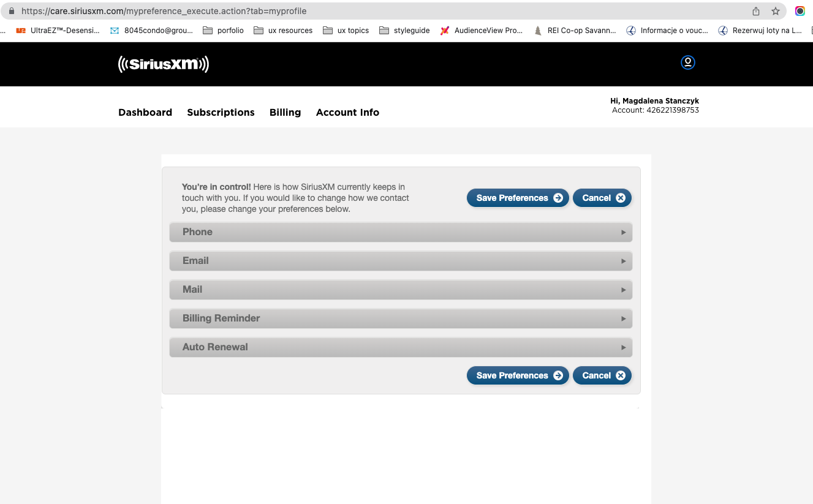
Task: Click the bottom Cancel button
Action: [x=602, y=375]
